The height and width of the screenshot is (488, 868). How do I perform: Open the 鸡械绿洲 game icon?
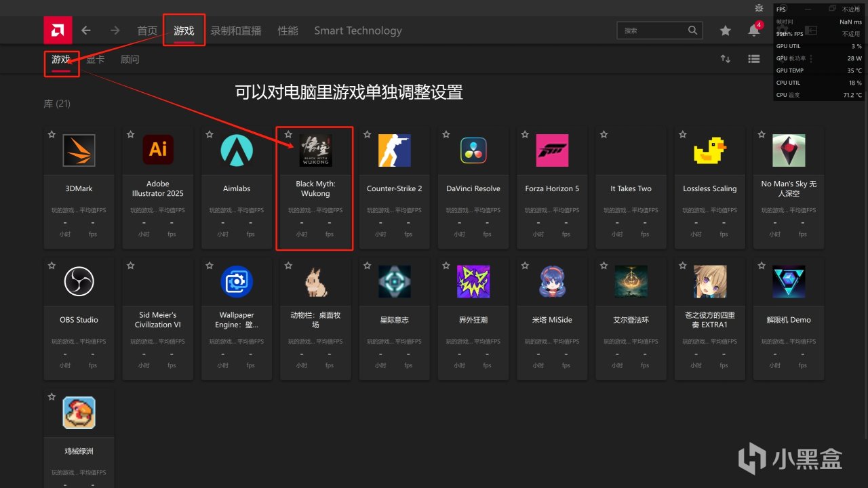click(x=79, y=413)
